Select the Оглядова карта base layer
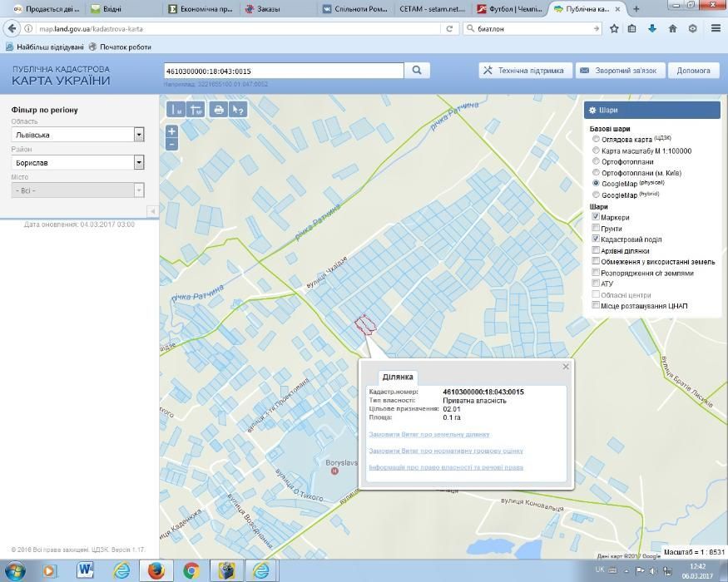 [597, 139]
